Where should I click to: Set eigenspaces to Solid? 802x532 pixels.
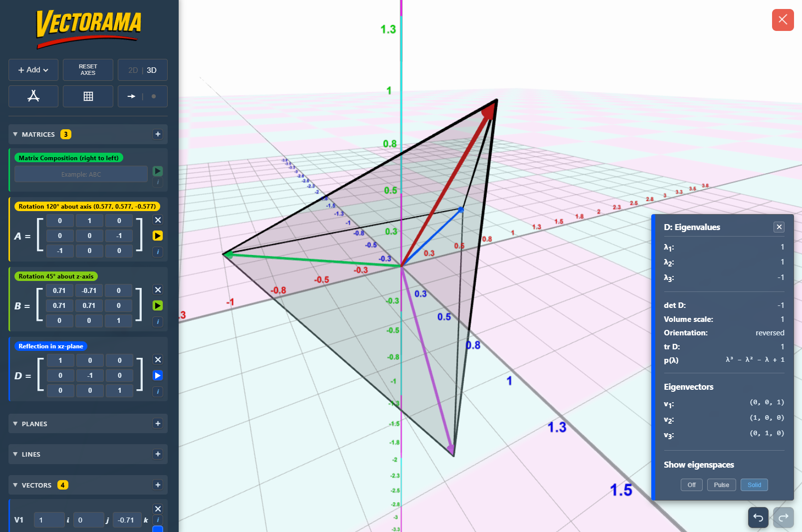[x=755, y=485]
